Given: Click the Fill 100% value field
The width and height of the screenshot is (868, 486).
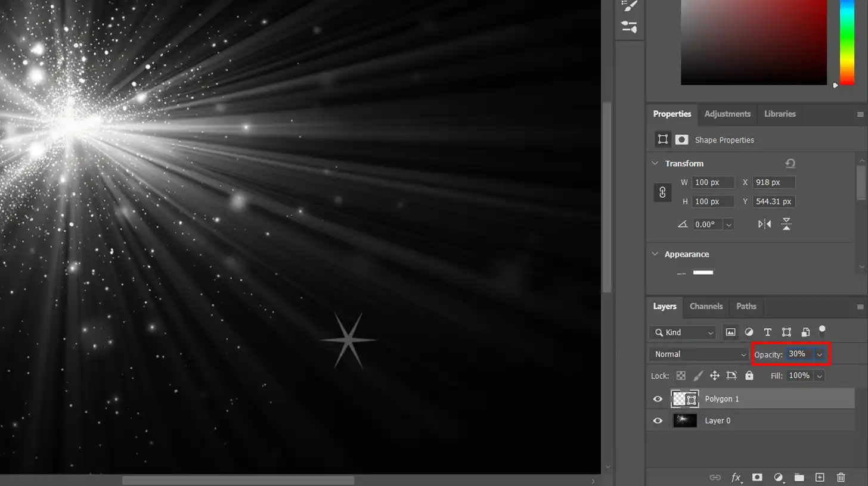Looking at the screenshot, I should 800,376.
